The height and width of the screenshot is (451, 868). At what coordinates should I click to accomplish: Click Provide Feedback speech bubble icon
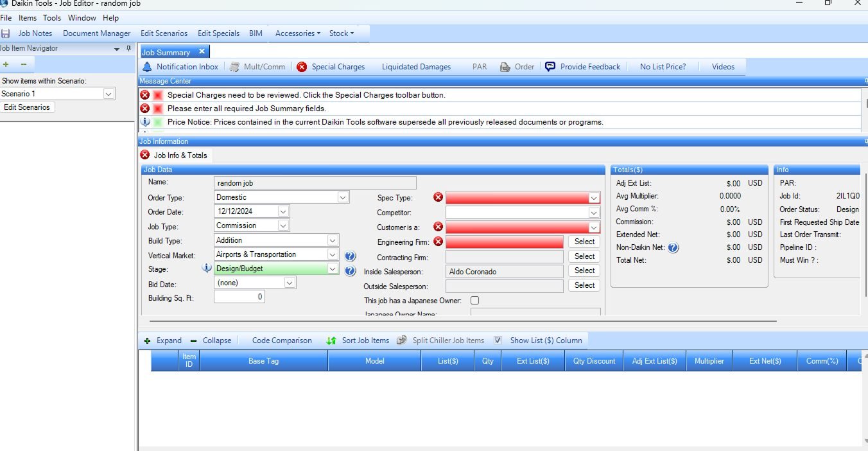point(550,67)
